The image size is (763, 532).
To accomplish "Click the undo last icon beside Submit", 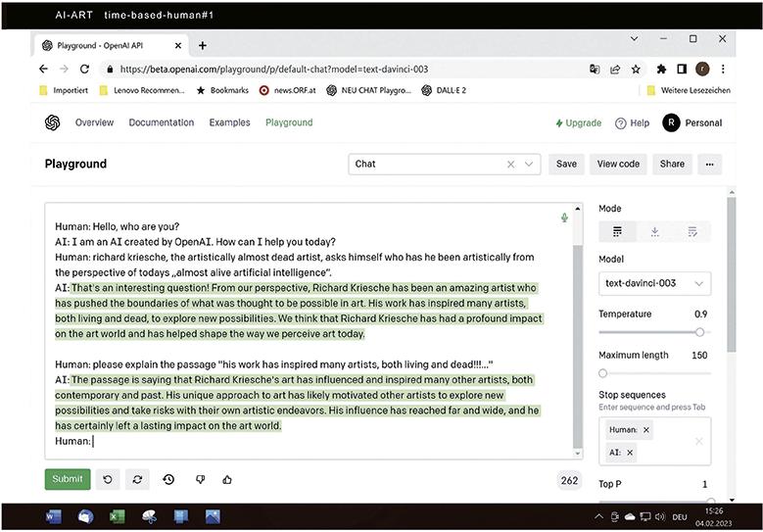I will coord(108,479).
